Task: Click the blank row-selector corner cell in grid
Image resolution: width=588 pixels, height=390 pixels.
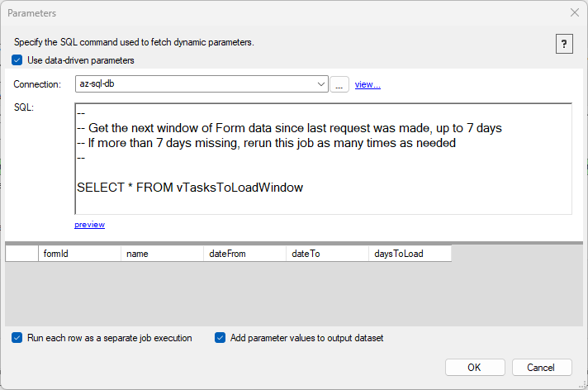Action: 21,254
